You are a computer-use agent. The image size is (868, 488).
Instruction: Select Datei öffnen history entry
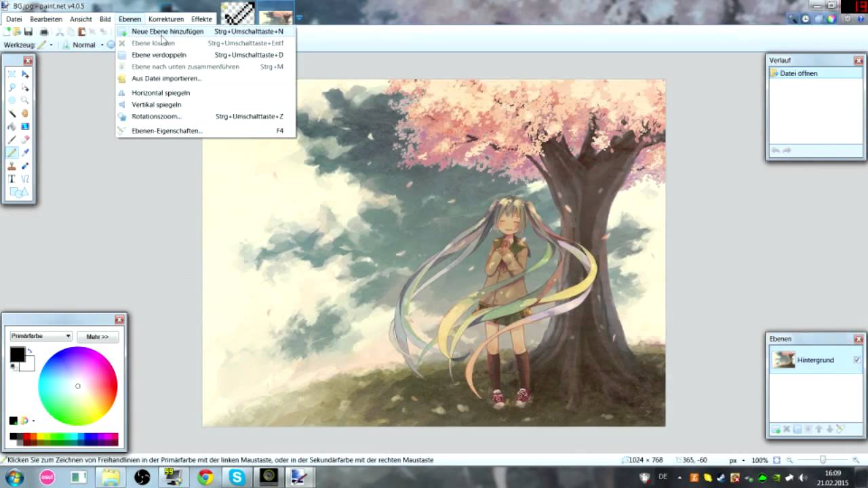(x=815, y=73)
